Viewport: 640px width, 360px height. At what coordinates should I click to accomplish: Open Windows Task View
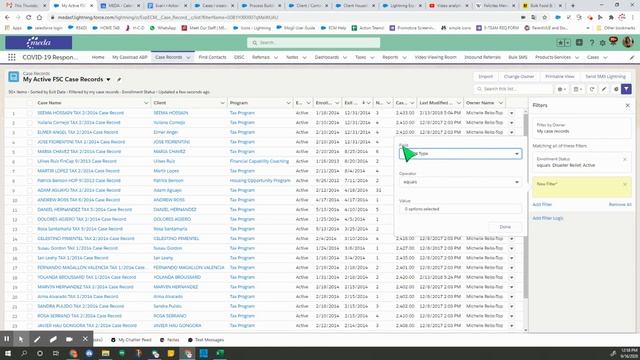(56, 353)
